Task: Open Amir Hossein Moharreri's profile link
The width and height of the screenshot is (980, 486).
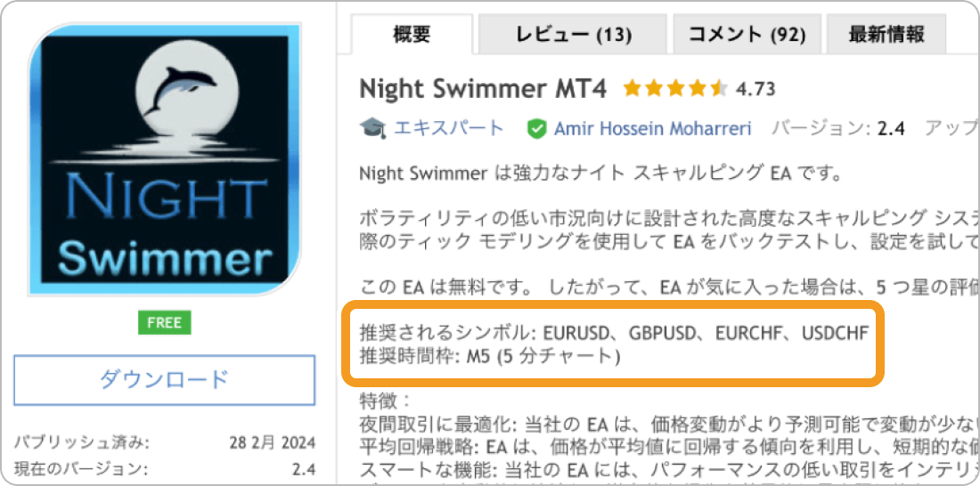Action: pyautogui.click(x=652, y=129)
